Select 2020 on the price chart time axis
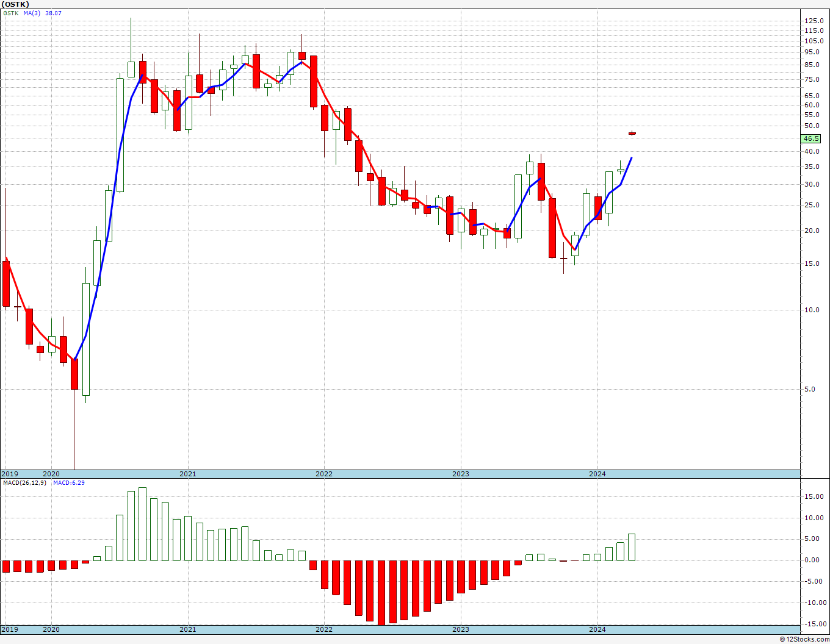Image resolution: width=830 pixels, height=644 pixels. tap(51, 474)
